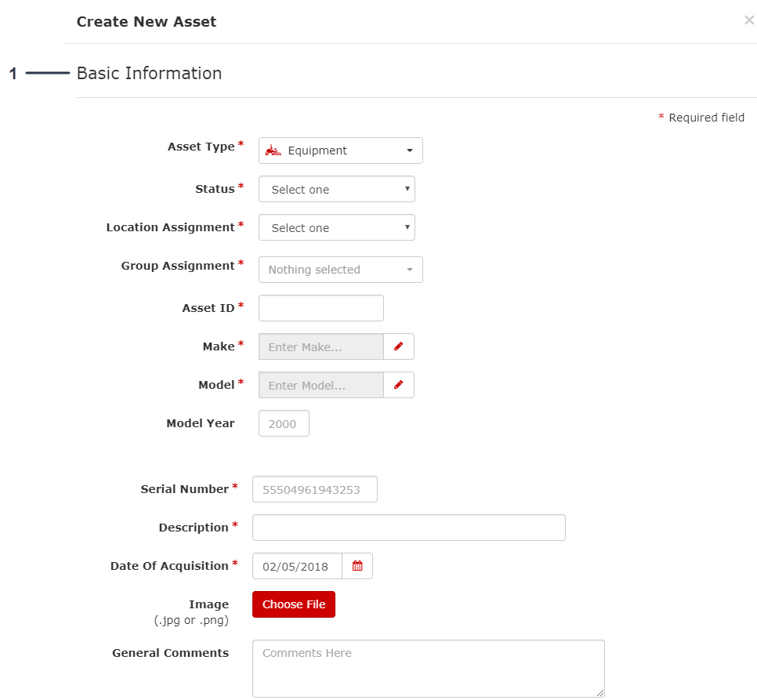Click the pencil edit icon beside Model
Viewport: 757px width, 700px height.
[x=398, y=385]
